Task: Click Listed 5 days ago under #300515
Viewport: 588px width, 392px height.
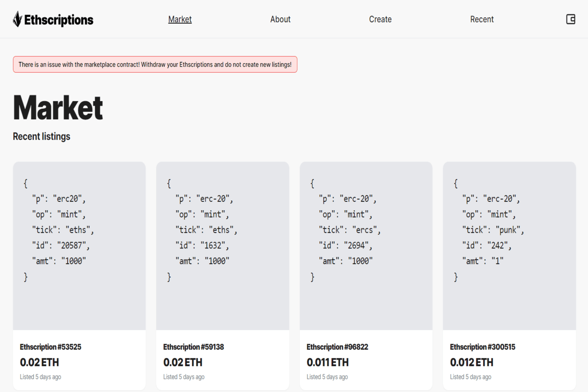Action: pyautogui.click(x=470, y=377)
